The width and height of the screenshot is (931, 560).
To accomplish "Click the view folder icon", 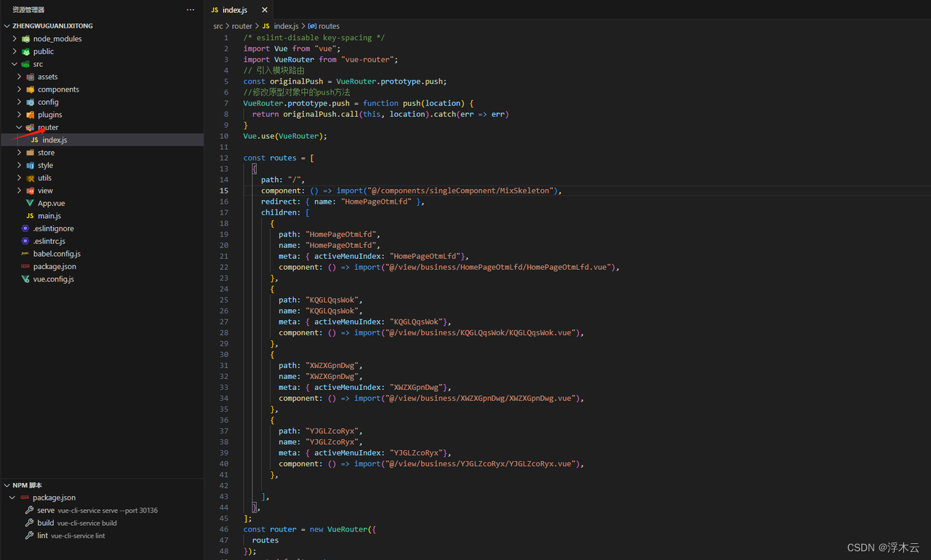I will coord(31,191).
